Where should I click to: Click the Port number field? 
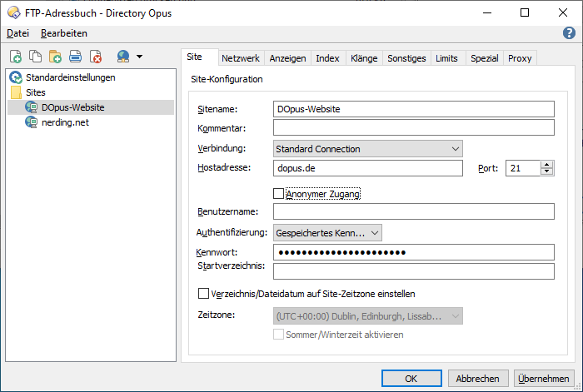click(523, 168)
